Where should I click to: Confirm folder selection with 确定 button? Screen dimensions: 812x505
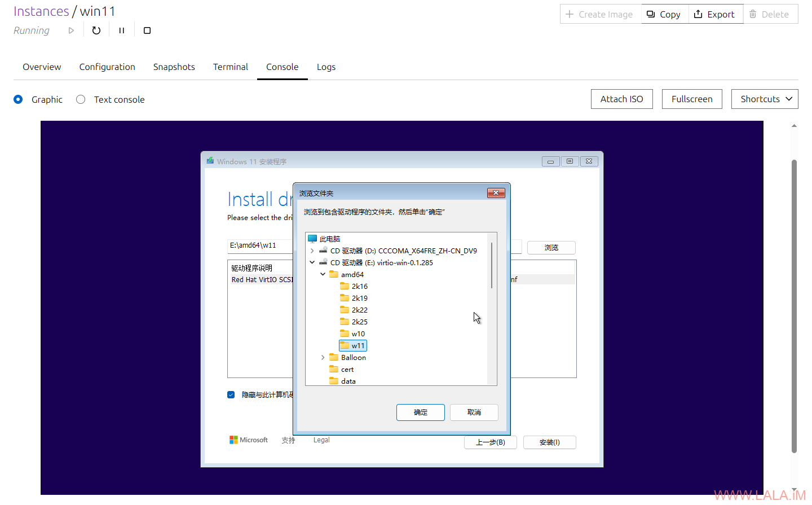coord(420,412)
